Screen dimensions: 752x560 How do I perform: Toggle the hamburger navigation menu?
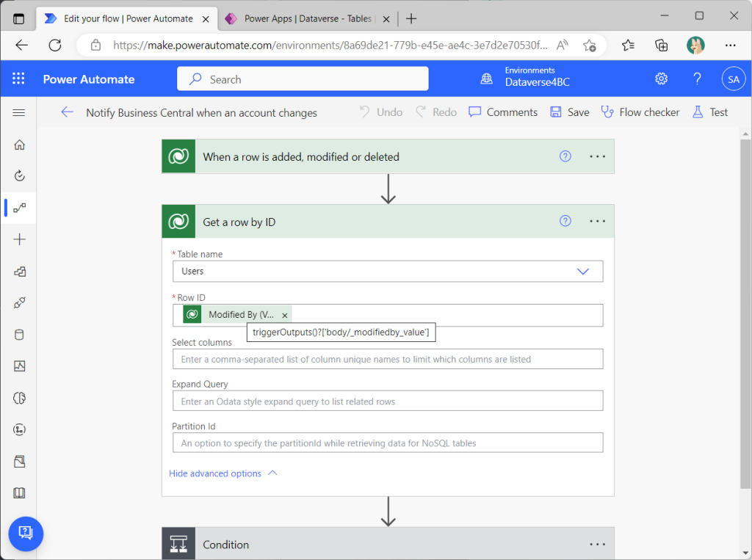[18, 113]
